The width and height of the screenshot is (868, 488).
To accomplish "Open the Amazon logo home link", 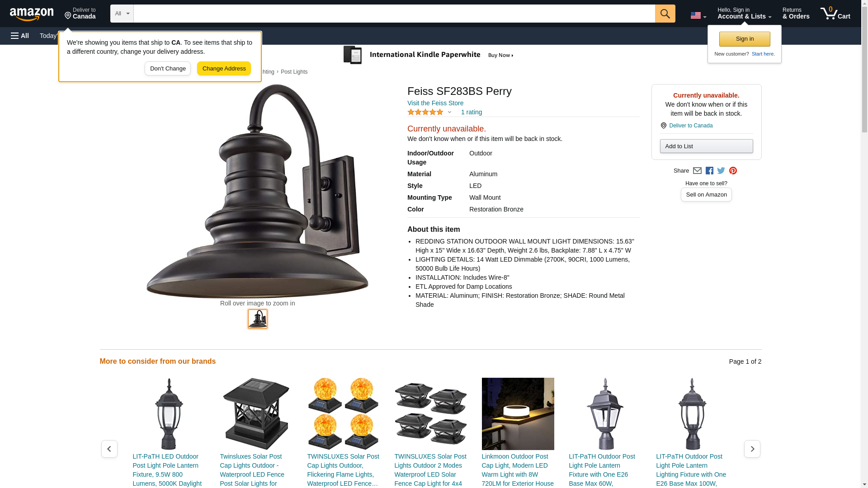I will (x=32, y=14).
